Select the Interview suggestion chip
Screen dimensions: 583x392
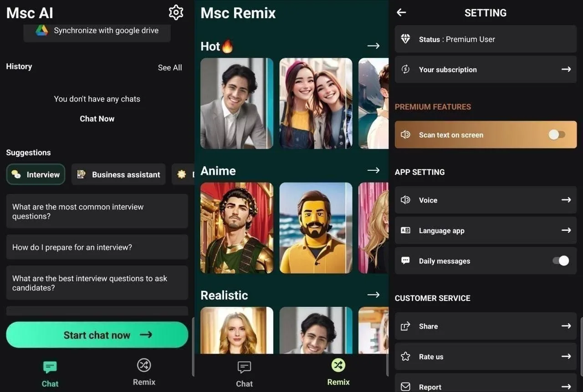coord(36,174)
